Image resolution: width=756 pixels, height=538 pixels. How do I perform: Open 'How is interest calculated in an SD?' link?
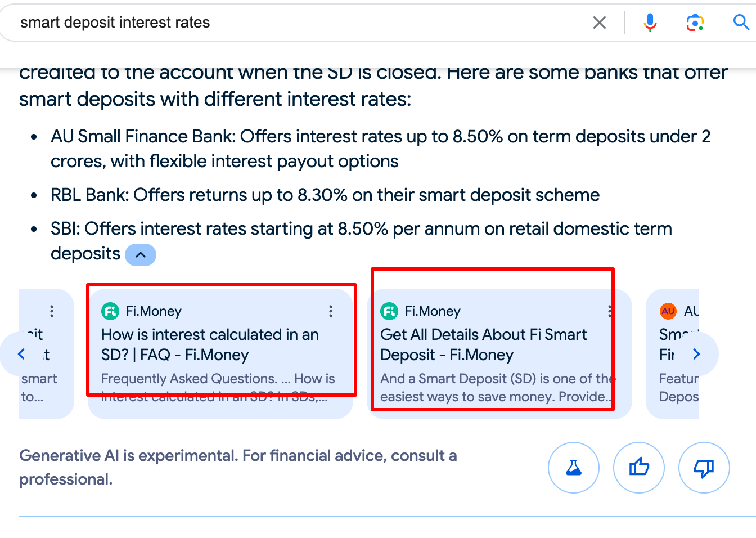[210, 344]
